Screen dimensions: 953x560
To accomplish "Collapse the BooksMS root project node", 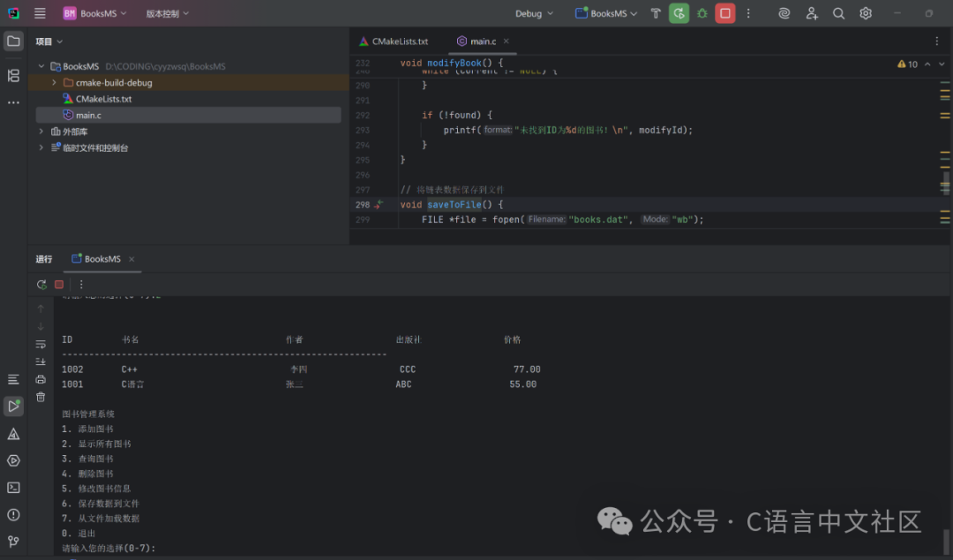I will [x=41, y=66].
